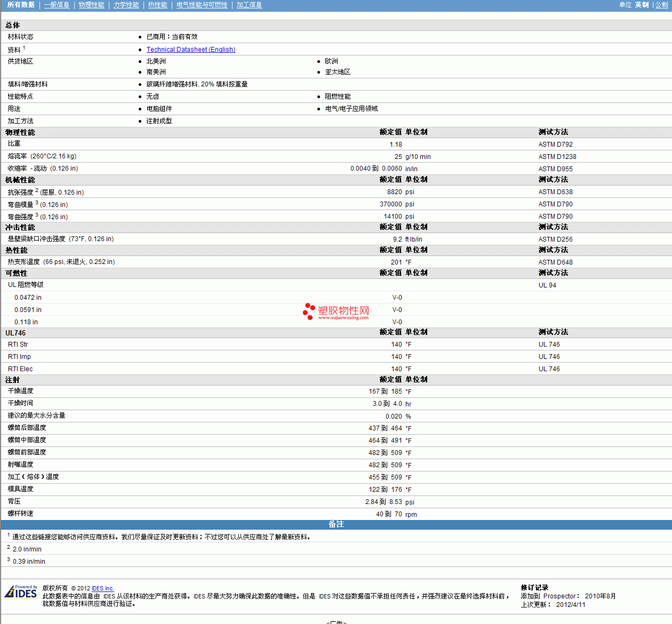672x624 pixels.
Task: Select flexural strength value 14100 psi
Action: pyautogui.click(x=399, y=217)
